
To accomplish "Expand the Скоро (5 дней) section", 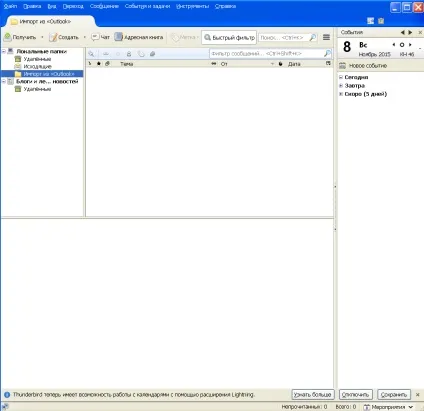I will coord(341,94).
